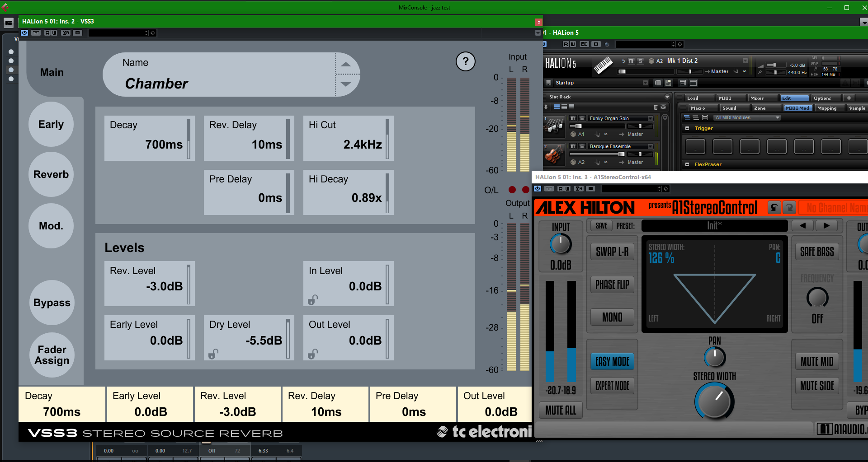
Task: Enable Write automation in VSS3 header
Action: click(x=54, y=33)
